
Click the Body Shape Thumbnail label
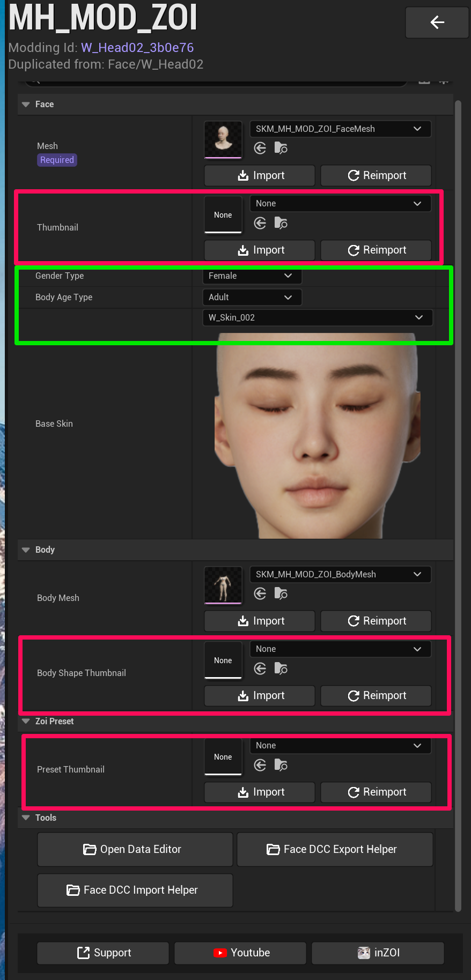click(82, 673)
